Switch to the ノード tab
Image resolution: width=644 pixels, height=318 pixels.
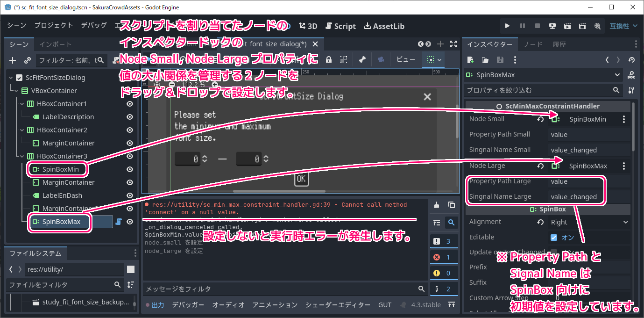[533, 44]
